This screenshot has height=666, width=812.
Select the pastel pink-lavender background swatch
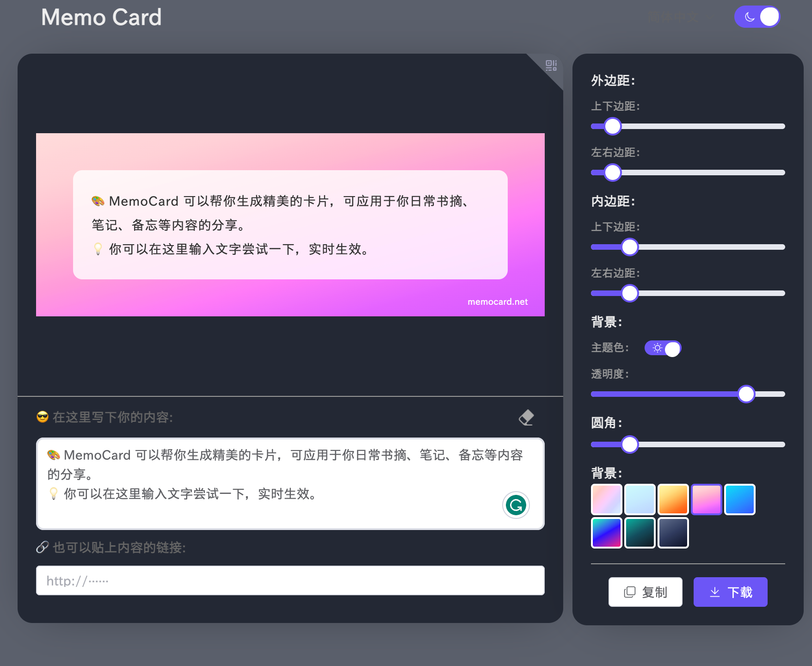pyautogui.click(x=607, y=499)
